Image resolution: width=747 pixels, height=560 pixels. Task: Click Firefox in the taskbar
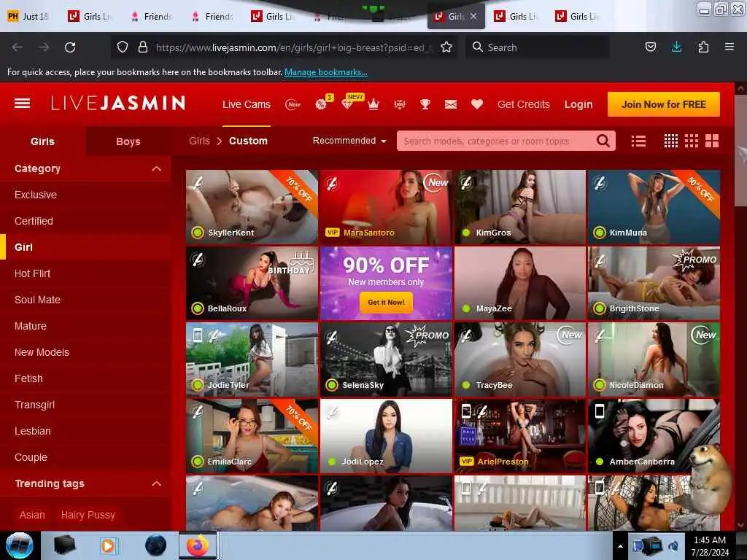(198, 545)
